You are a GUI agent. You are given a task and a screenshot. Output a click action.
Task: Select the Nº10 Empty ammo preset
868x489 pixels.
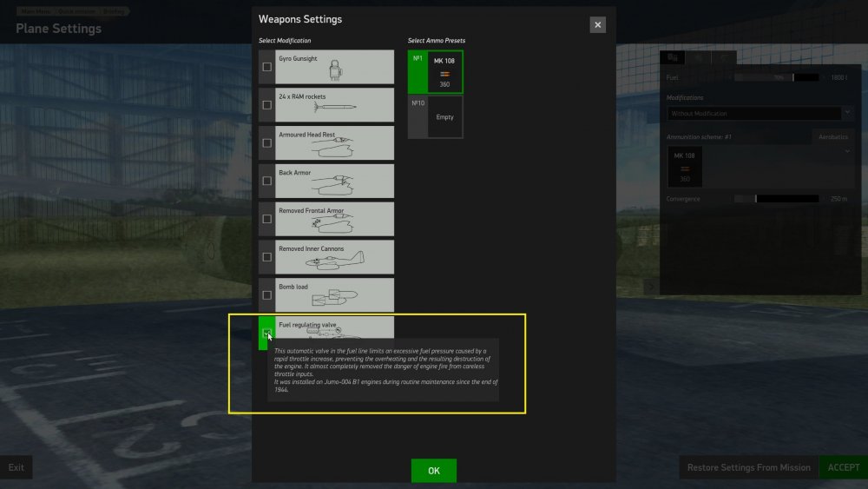pos(436,116)
